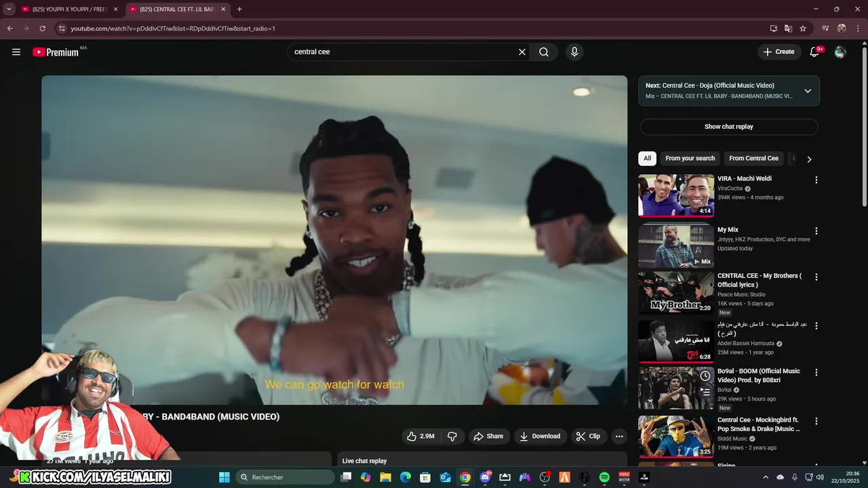Open Microsoft Edge from the taskbar
This screenshot has width=868, height=488.
[406, 477]
